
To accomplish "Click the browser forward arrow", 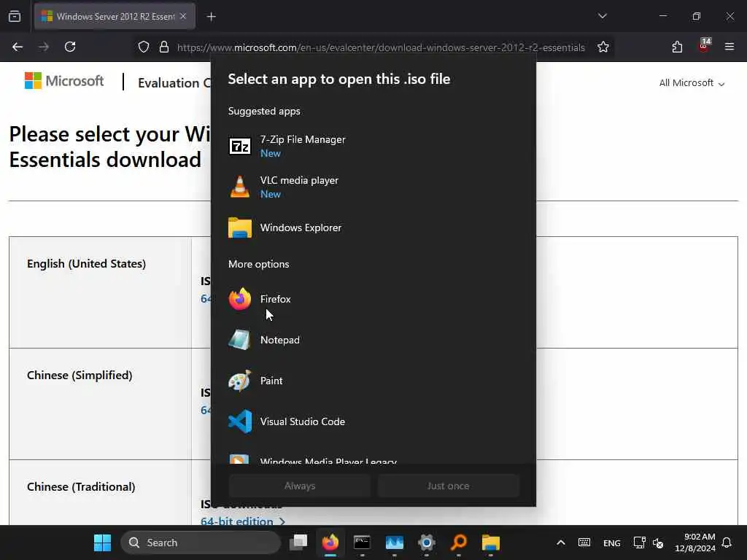I will point(44,47).
